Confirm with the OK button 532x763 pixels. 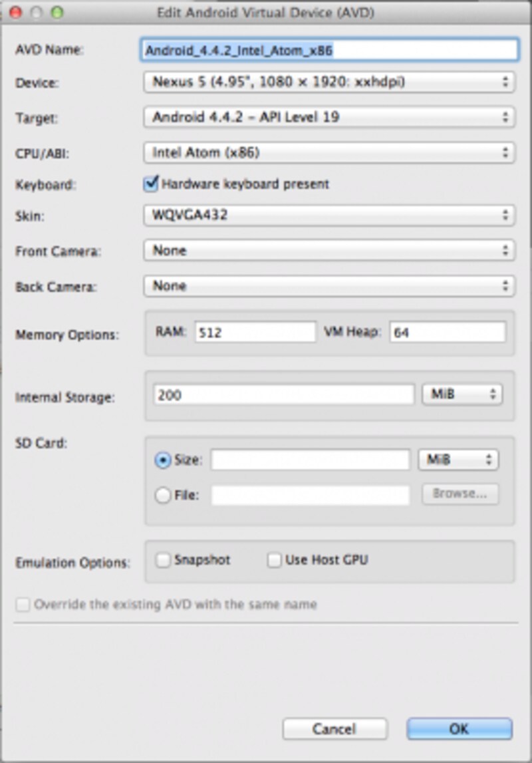point(459,729)
